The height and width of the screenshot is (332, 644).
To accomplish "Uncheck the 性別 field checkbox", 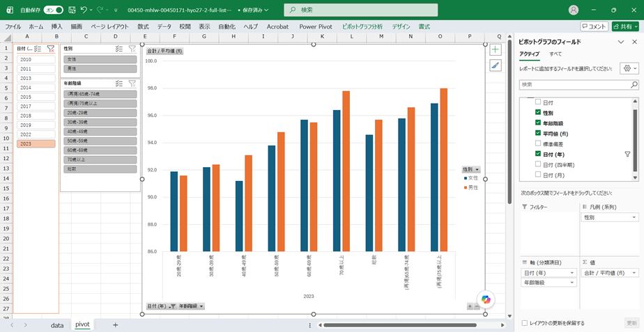I will click(538, 112).
